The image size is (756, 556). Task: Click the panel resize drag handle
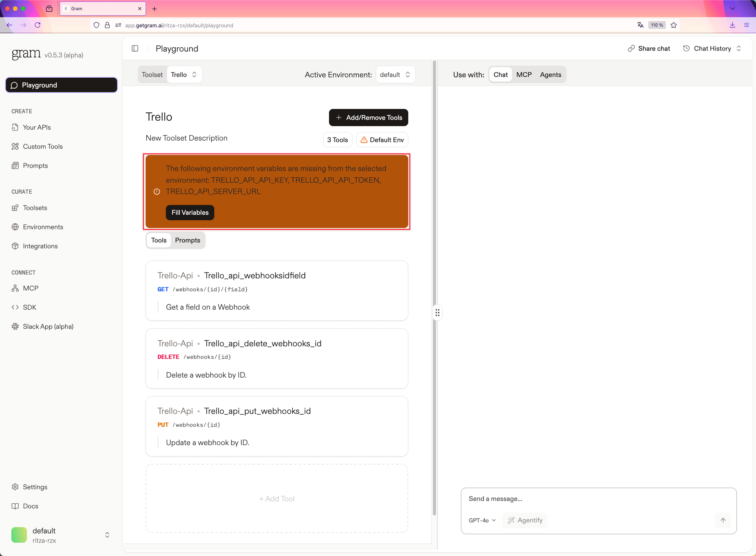438,313
